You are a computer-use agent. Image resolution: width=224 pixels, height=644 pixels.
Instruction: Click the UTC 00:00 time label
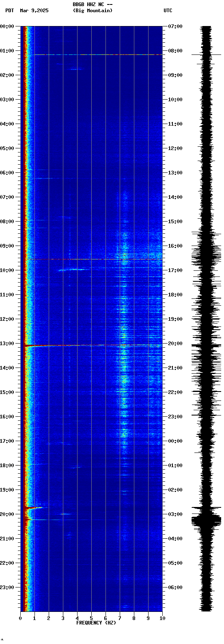[x=175, y=441]
